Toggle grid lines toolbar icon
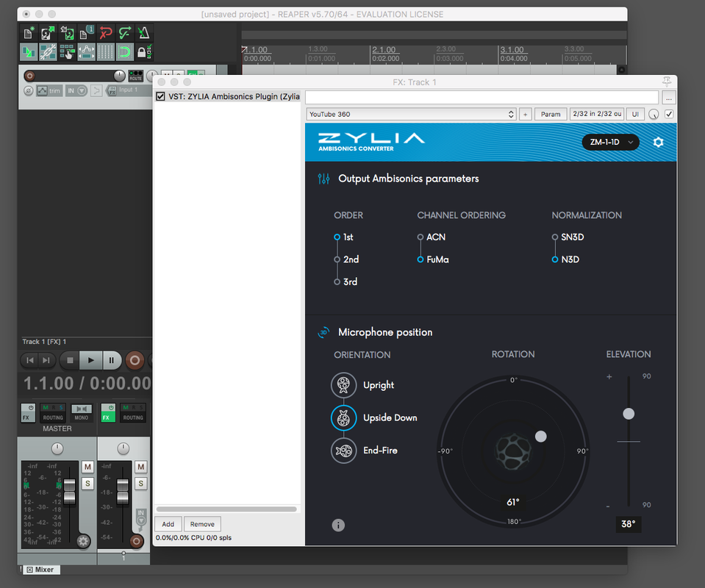The width and height of the screenshot is (705, 588). click(x=106, y=52)
